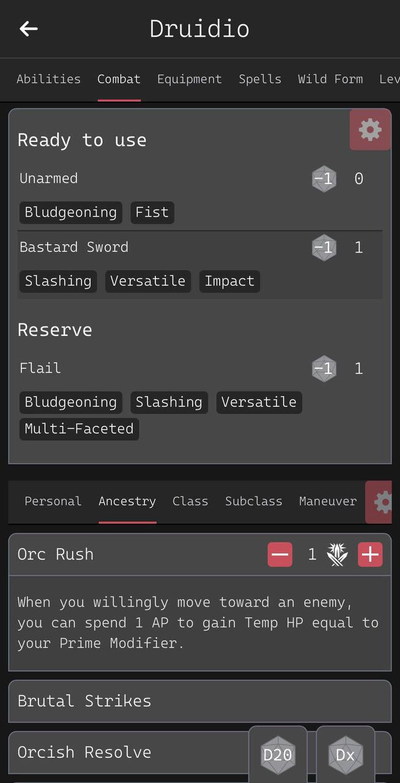Roll the Flail attack die
400x783 pixels.
pos(324,369)
